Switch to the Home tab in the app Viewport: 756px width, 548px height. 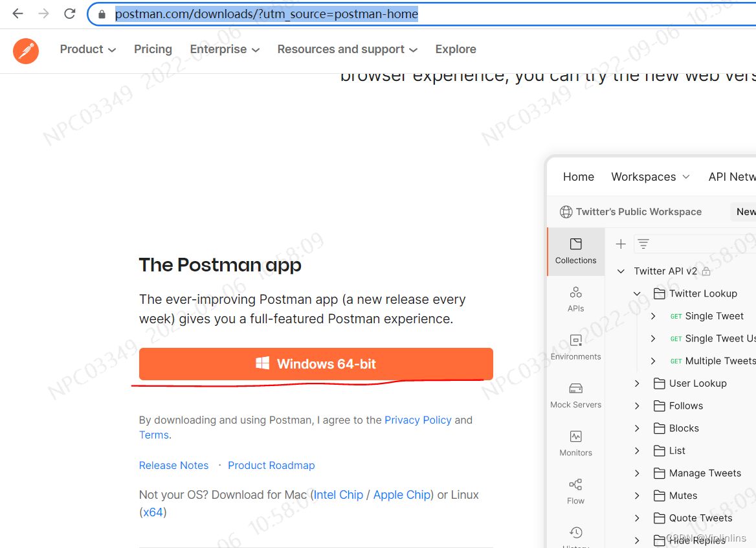tap(578, 176)
